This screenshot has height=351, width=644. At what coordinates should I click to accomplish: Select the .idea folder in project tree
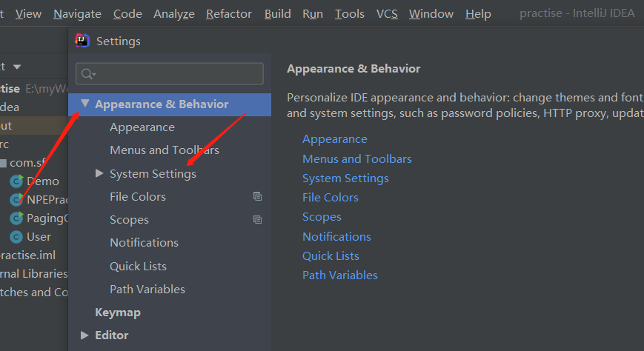click(x=10, y=107)
